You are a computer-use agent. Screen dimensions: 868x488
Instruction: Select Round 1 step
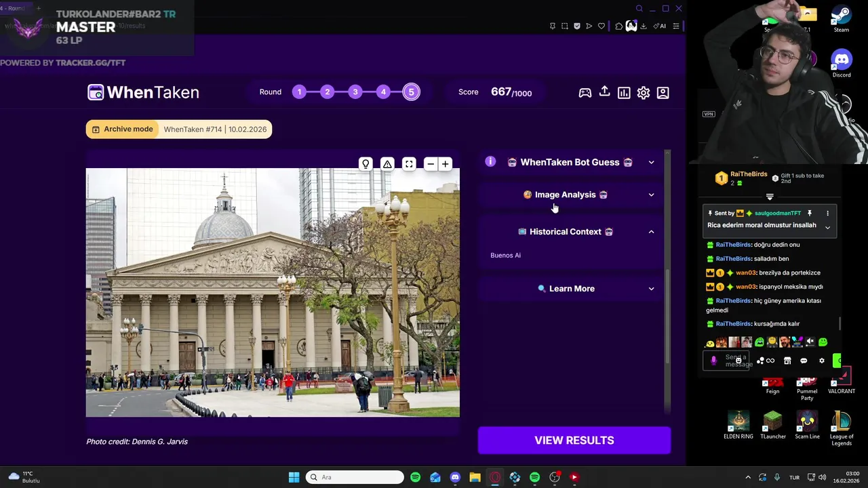coord(299,92)
